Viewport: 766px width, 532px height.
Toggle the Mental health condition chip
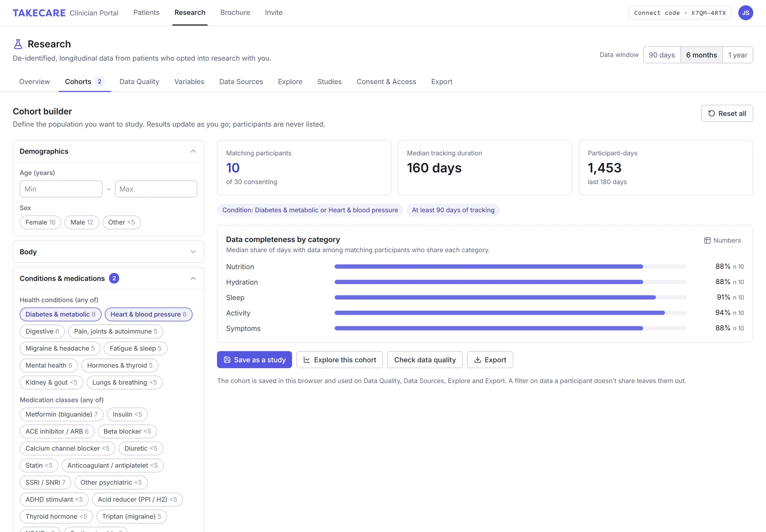pos(49,365)
